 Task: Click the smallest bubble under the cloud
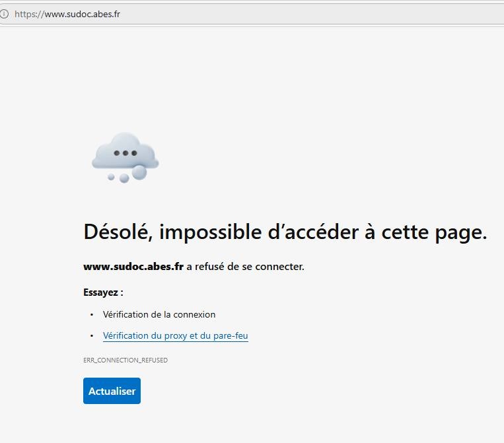coord(111,177)
